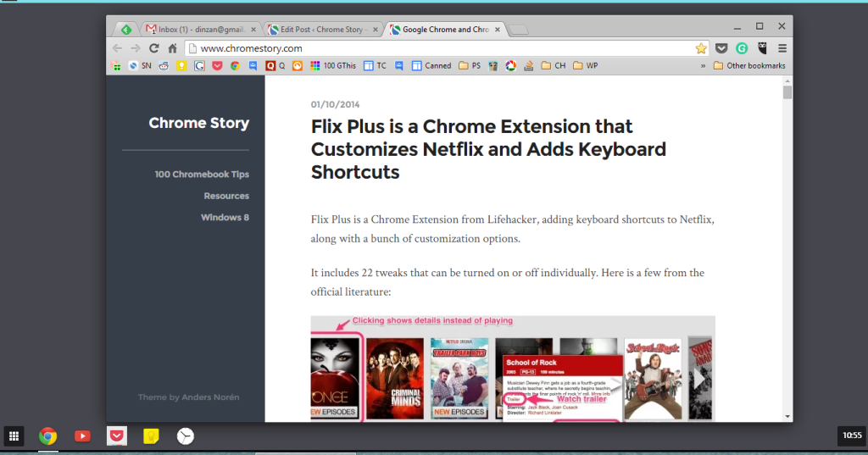Open the Chrome Story site title link
Screen dimensions: 868x455
pos(198,123)
